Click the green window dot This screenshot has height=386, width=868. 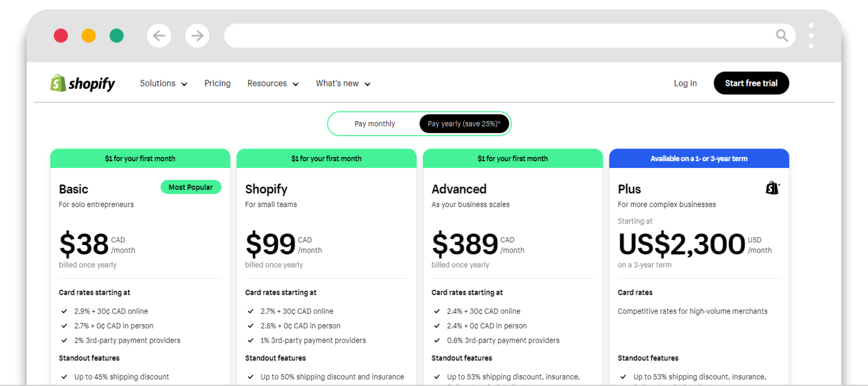[x=117, y=36]
